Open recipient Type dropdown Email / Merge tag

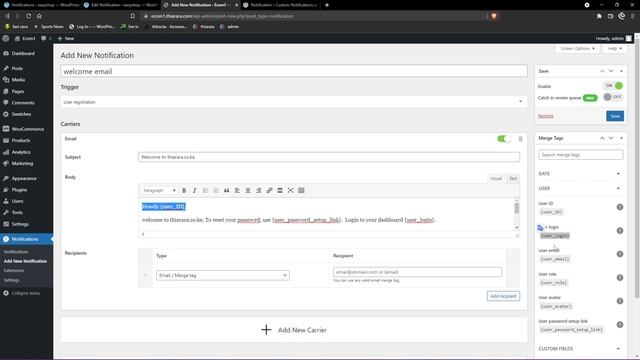(222, 276)
